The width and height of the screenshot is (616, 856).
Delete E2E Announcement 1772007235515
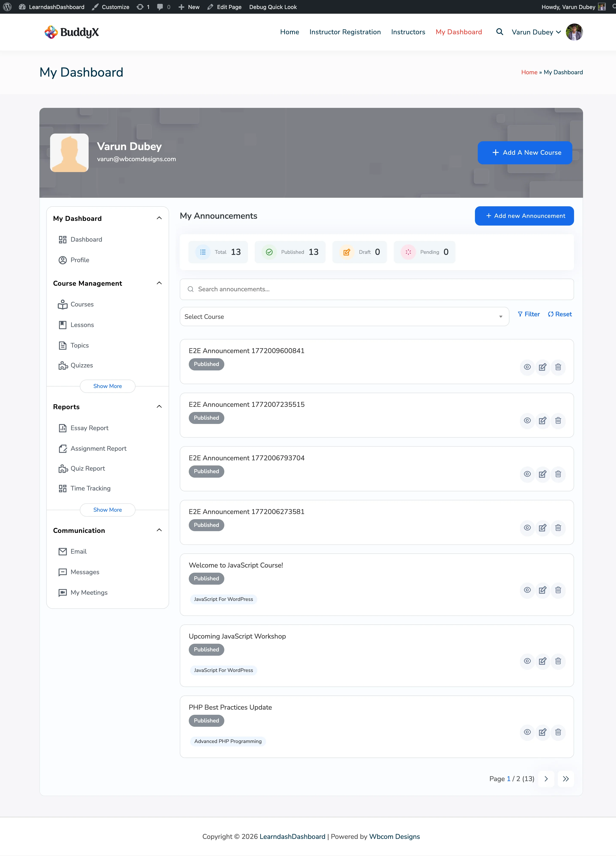[x=558, y=421]
